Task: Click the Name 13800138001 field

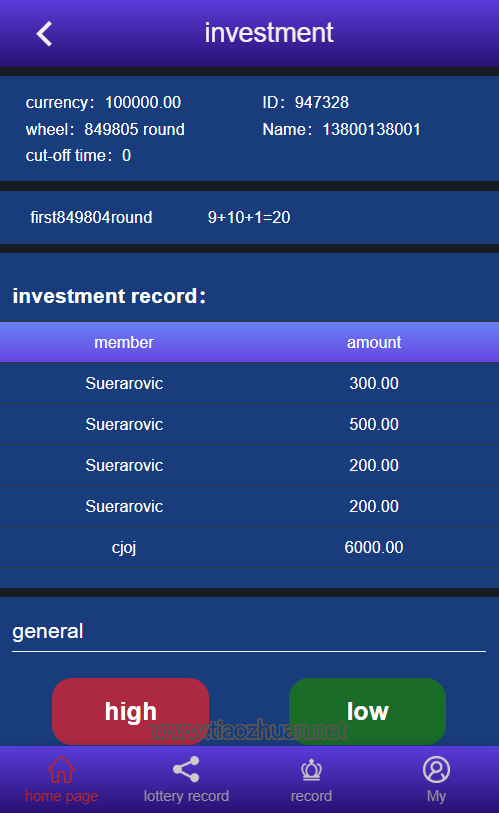Action: pyautogui.click(x=341, y=129)
